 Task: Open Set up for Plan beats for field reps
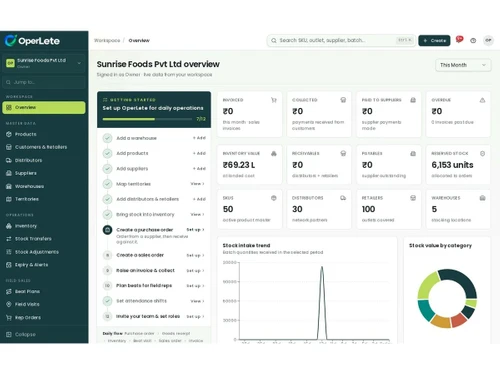195,286
